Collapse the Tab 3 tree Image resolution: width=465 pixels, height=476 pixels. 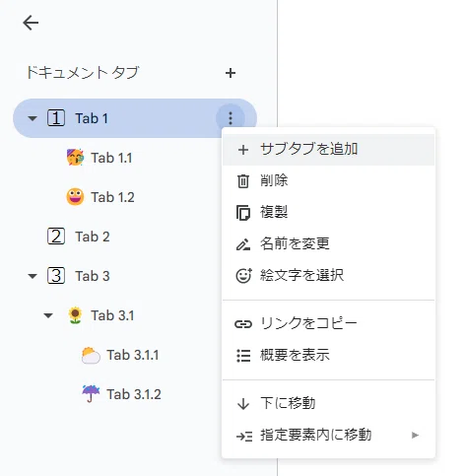click(33, 276)
